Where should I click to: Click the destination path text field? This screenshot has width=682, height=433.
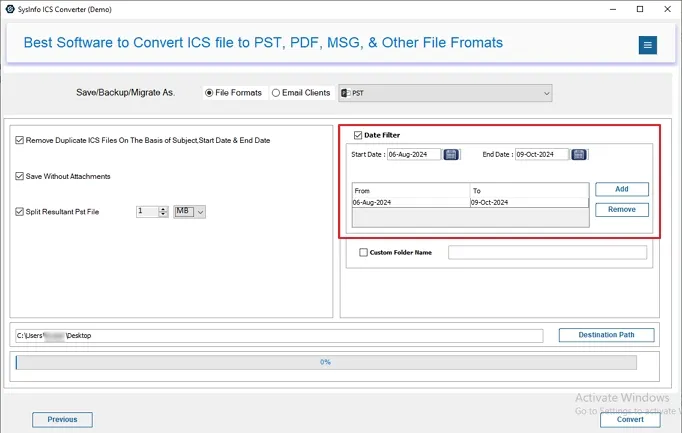coord(279,336)
